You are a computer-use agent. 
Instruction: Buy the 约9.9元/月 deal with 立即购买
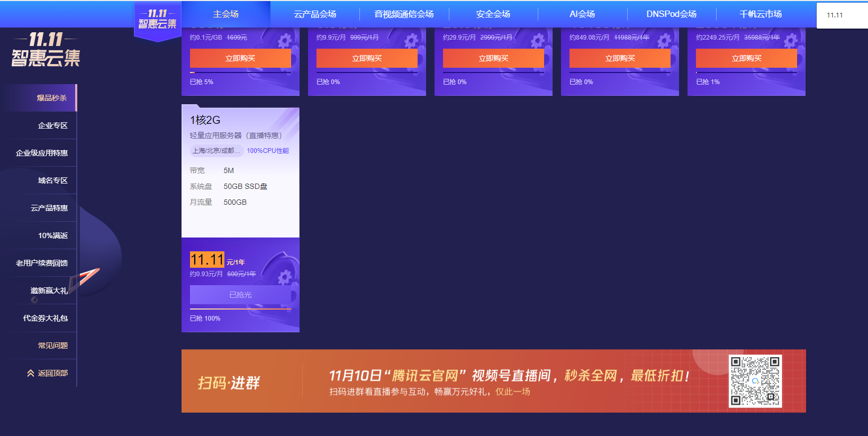pos(367,58)
